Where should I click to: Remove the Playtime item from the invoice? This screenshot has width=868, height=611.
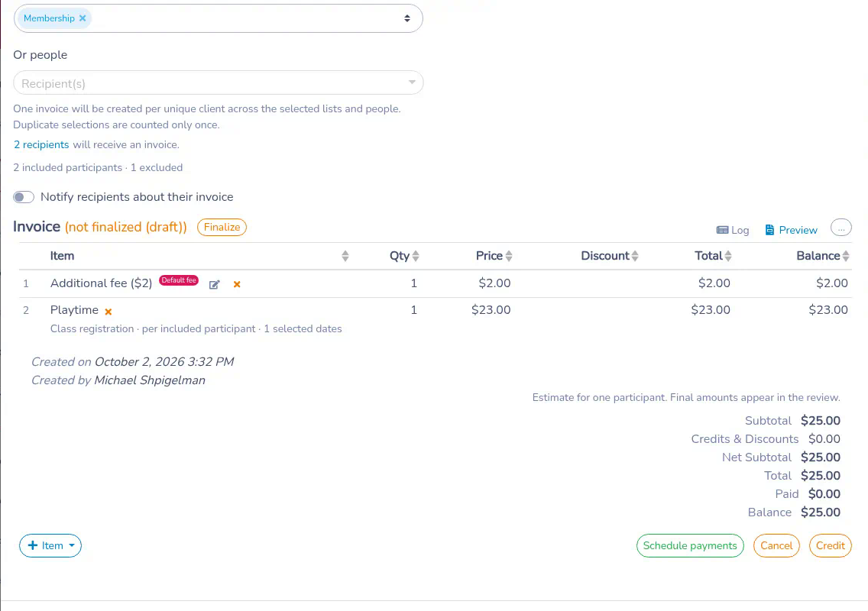click(108, 312)
